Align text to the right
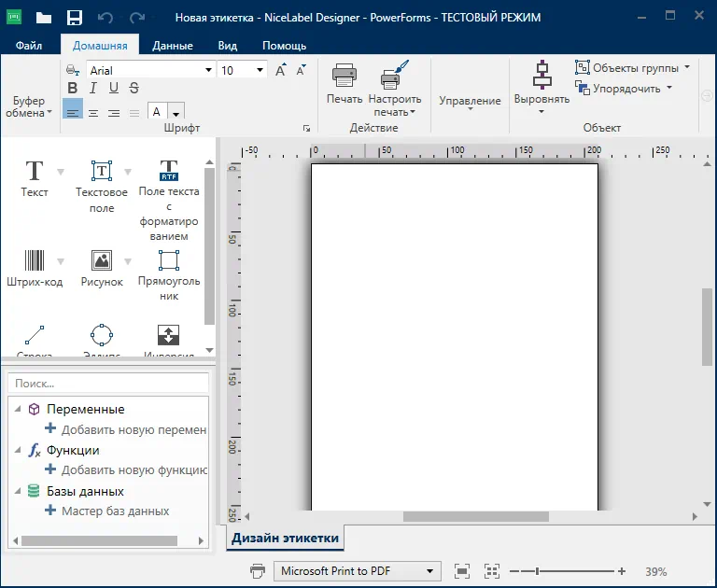This screenshot has width=717, height=588. 114,113
